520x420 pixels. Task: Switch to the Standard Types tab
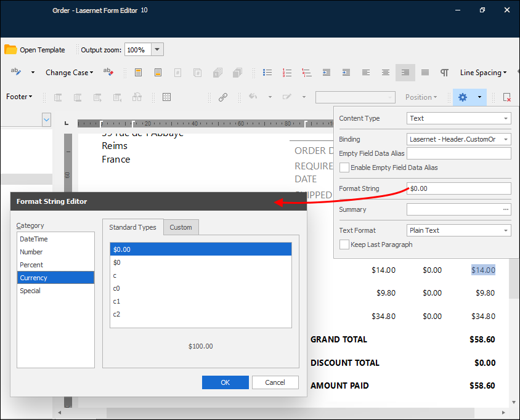click(x=132, y=227)
